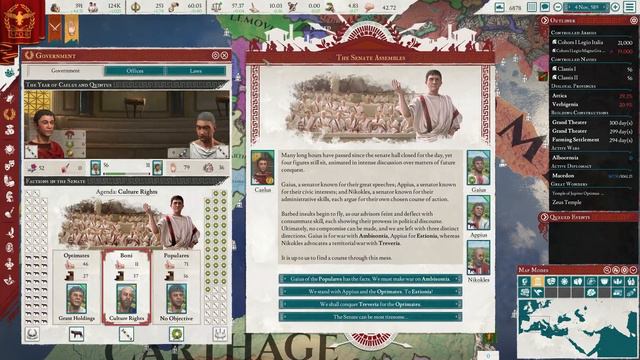Open the nation overview icon on the left sidebar
This screenshot has height=360, width=640.
(9, 98)
